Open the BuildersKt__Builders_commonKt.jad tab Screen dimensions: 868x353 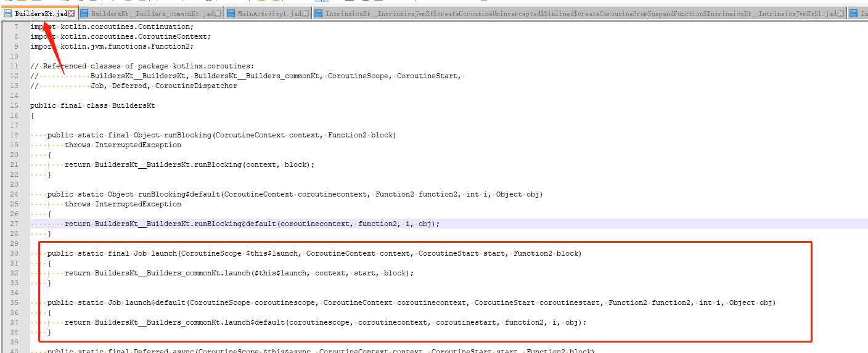tap(153, 13)
